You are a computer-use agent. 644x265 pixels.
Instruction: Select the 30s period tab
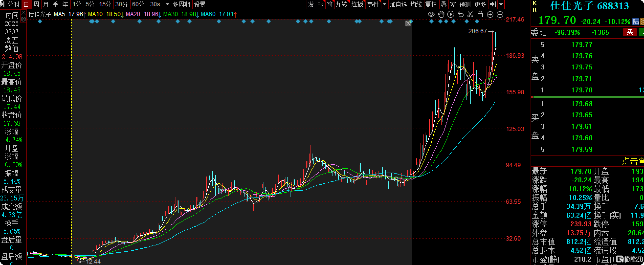(x=155, y=4)
